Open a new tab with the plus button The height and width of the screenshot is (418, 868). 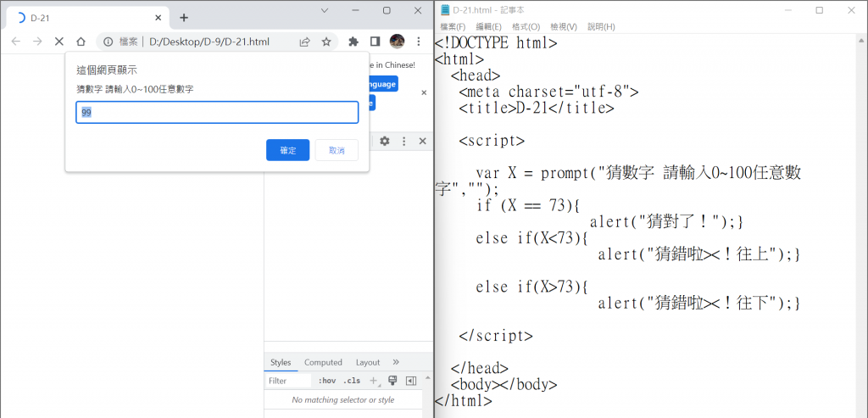pos(184,18)
